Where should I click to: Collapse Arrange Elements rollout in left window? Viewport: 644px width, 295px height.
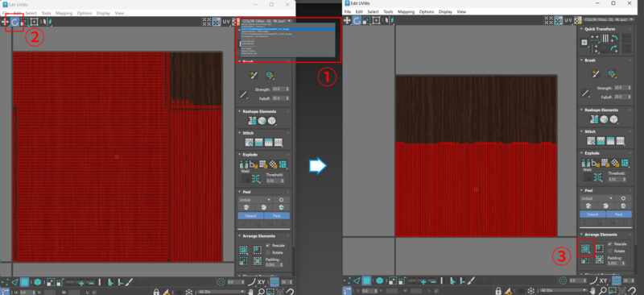[239, 236]
